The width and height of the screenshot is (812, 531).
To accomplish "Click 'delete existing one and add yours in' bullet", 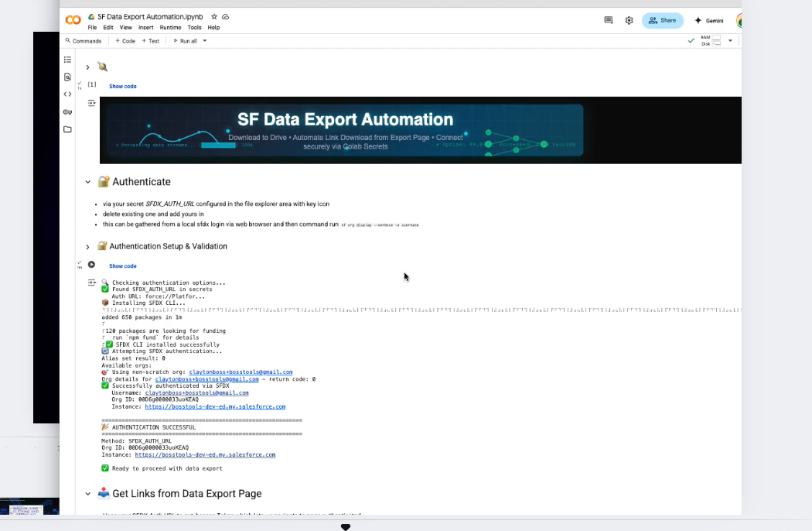I will (x=153, y=214).
